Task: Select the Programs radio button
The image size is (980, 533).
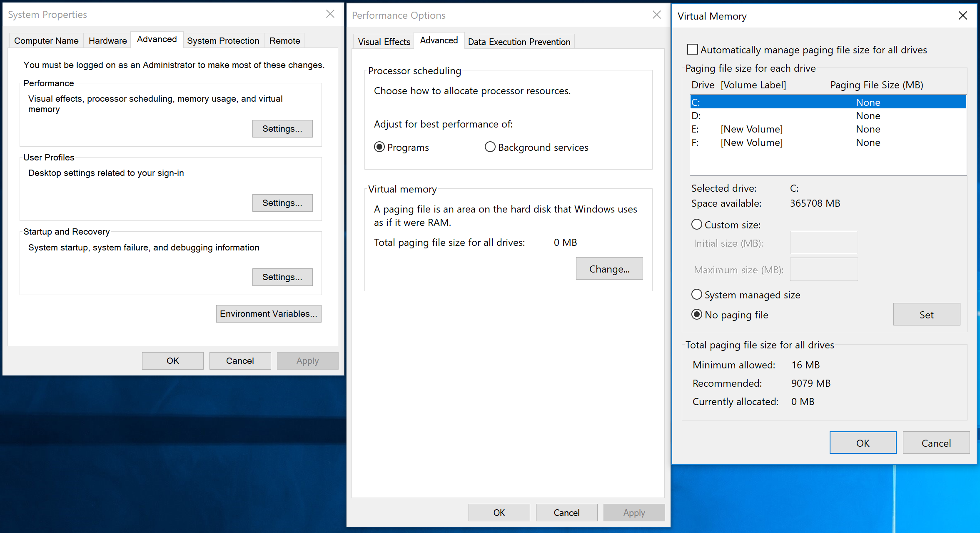Action: click(x=379, y=147)
